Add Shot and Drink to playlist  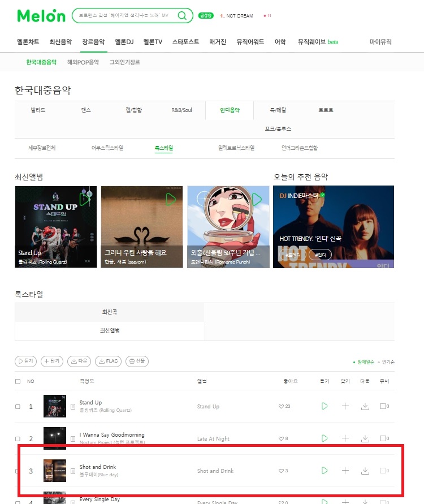click(x=345, y=471)
